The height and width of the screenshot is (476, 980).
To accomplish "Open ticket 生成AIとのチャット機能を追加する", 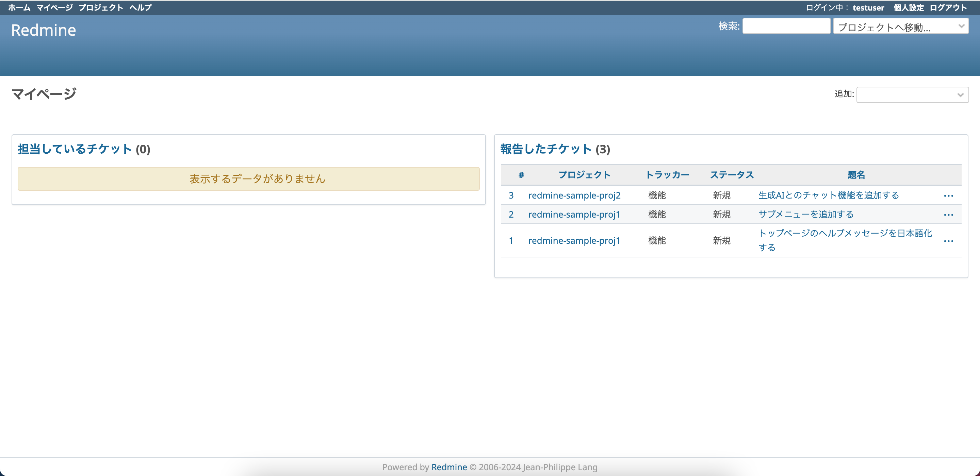I will click(828, 195).
